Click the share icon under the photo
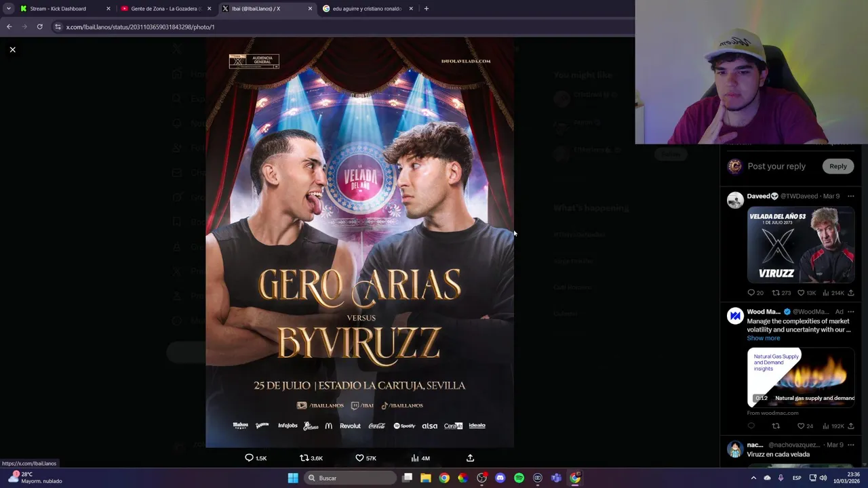Image resolution: width=868 pixels, height=488 pixels. click(x=470, y=458)
